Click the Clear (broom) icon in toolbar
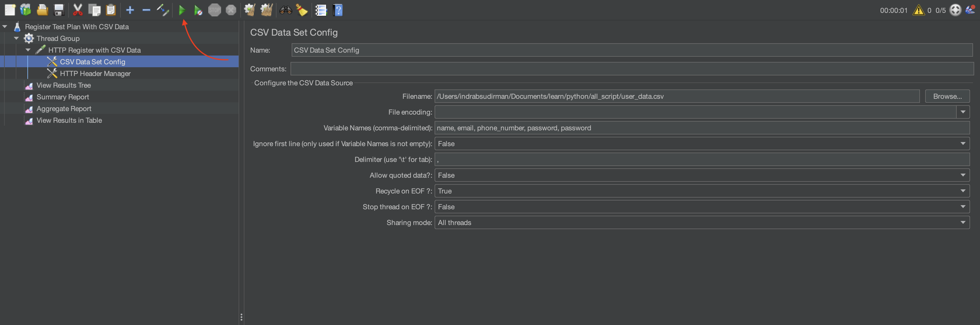Screen dimensions: 980x325 point(302,10)
